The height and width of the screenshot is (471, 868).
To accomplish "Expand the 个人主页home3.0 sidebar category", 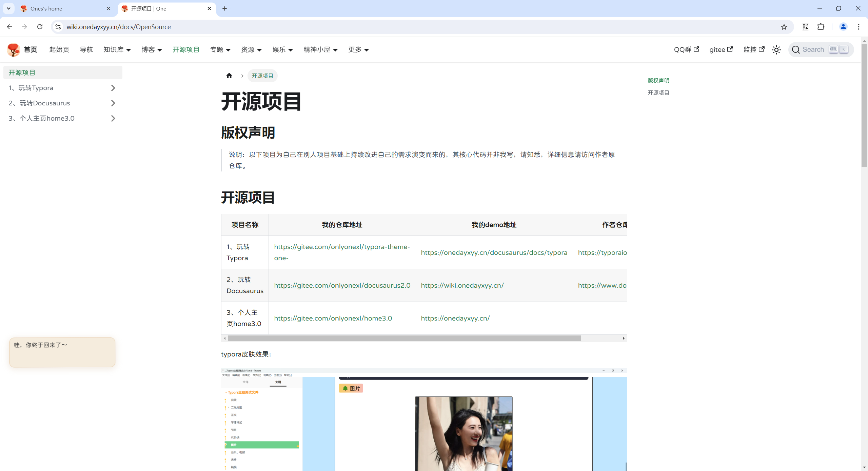I will pyautogui.click(x=113, y=119).
